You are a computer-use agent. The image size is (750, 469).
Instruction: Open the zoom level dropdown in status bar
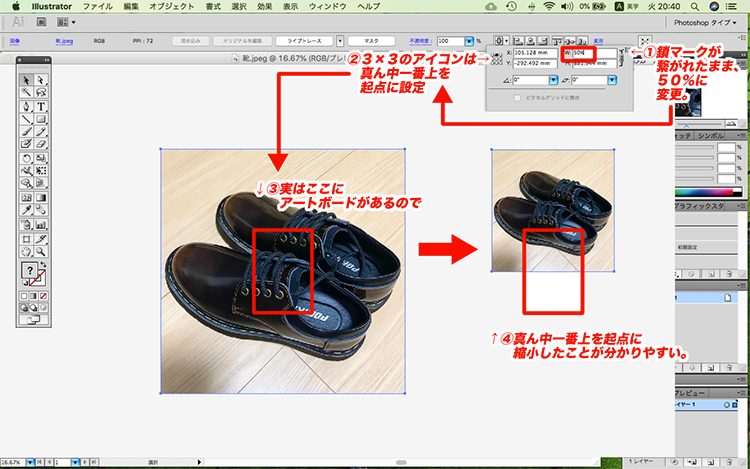coord(30,463)
